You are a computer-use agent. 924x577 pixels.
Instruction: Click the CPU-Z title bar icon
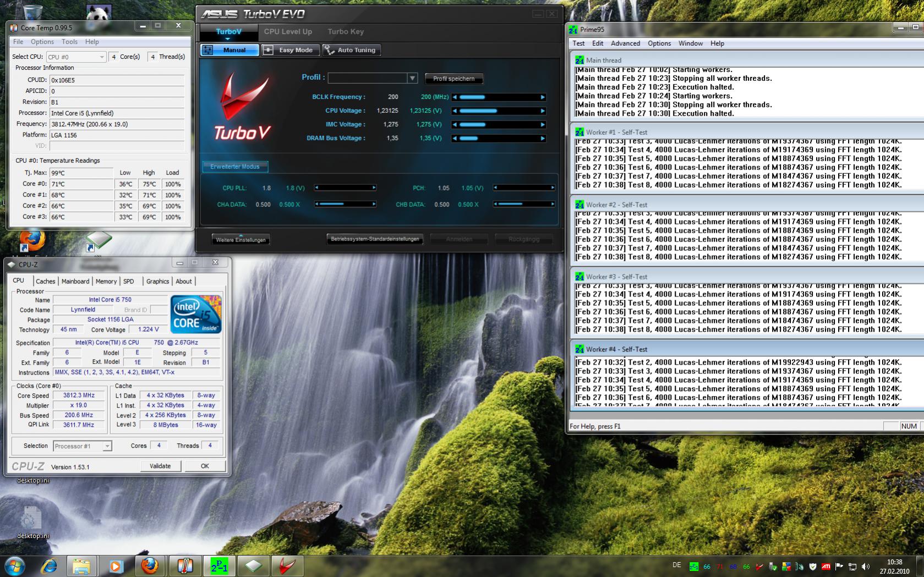click(x=12, y=265)
